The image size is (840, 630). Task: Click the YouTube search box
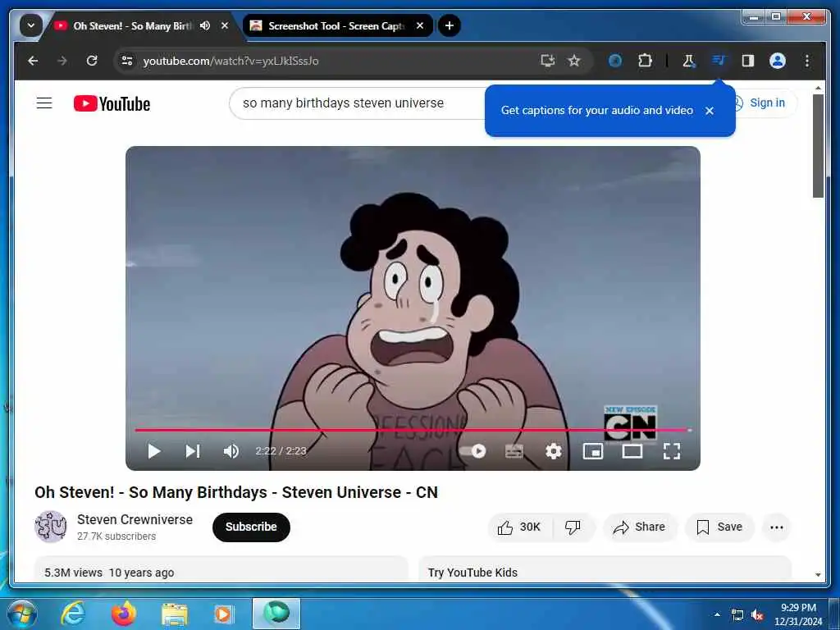coord(358,103)
